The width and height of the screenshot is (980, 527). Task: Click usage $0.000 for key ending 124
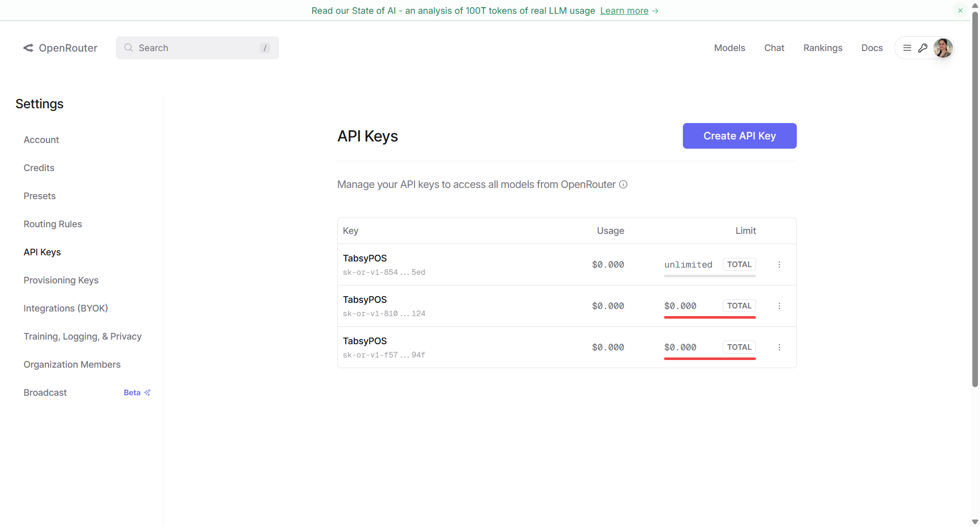click(608, 306)
